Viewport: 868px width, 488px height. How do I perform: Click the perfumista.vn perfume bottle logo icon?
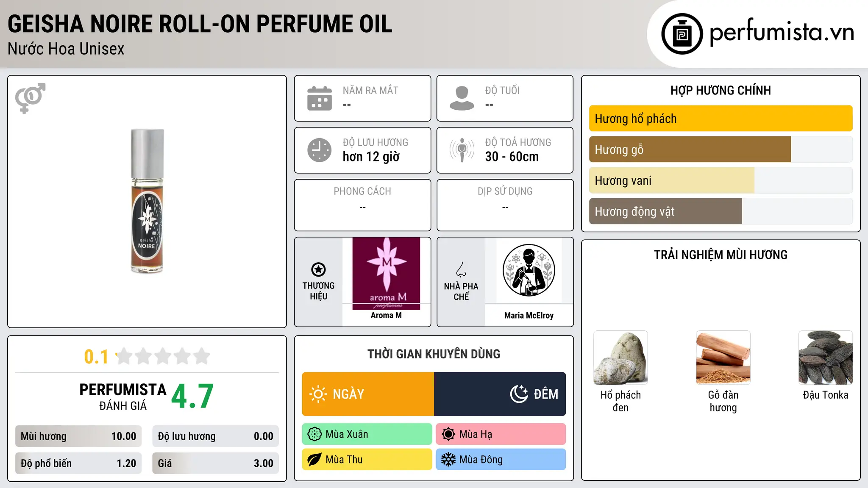[682, 34]
